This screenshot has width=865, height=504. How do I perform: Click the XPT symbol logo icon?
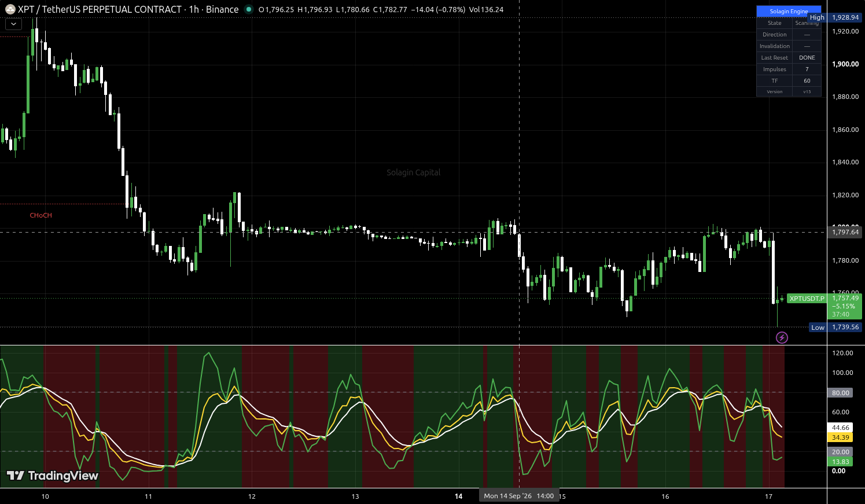(x=10, y=9)
